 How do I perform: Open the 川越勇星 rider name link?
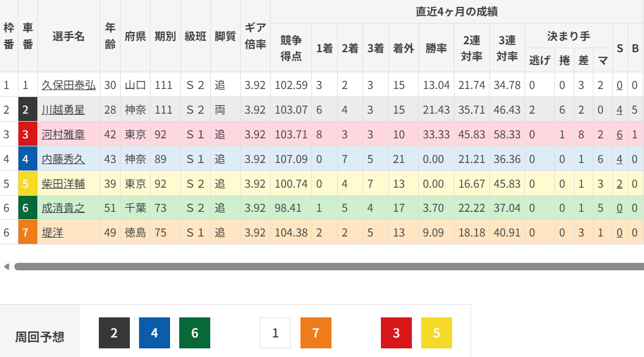coord(63,110)
